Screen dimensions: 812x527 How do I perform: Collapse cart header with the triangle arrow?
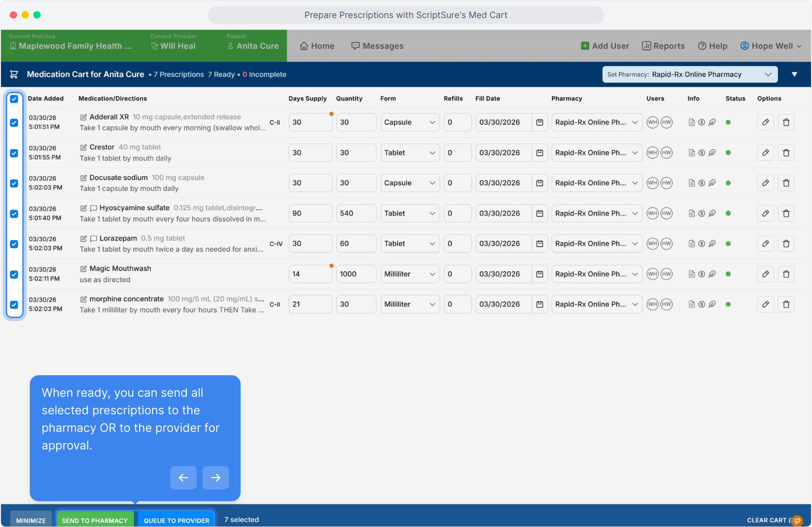(x=794, y=74)
